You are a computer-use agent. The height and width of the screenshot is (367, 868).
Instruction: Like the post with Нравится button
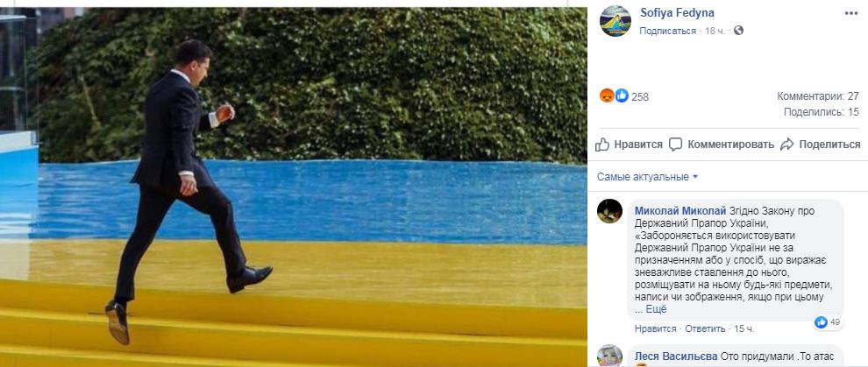coord(629,145)
